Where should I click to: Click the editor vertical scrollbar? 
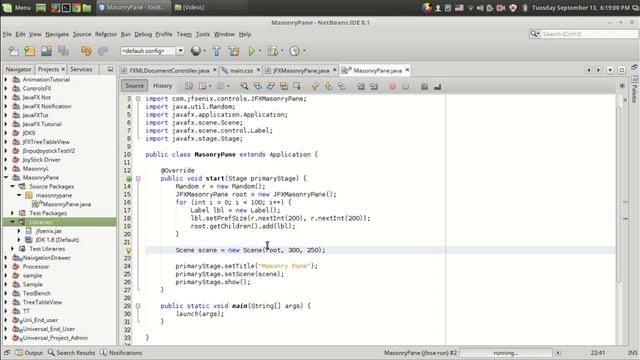coord(619,194)
